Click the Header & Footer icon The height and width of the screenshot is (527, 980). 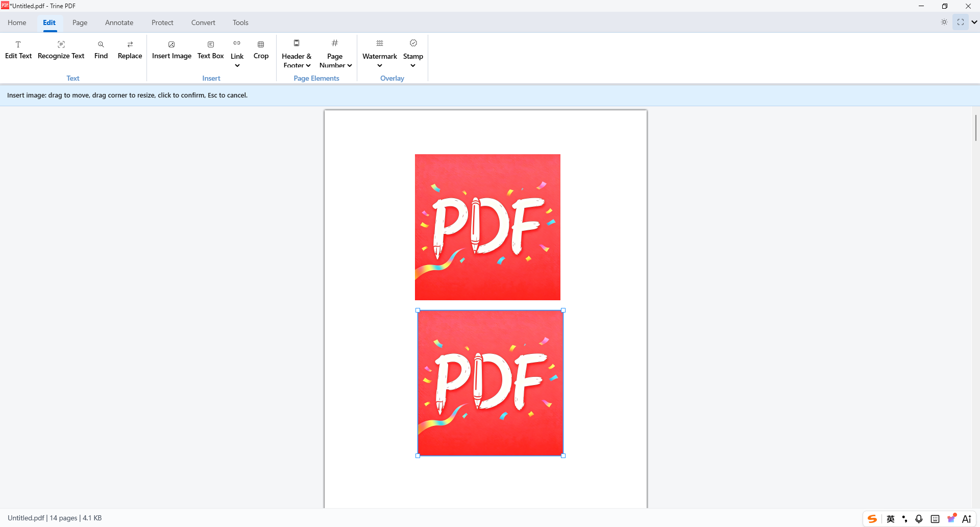[297, 43]
